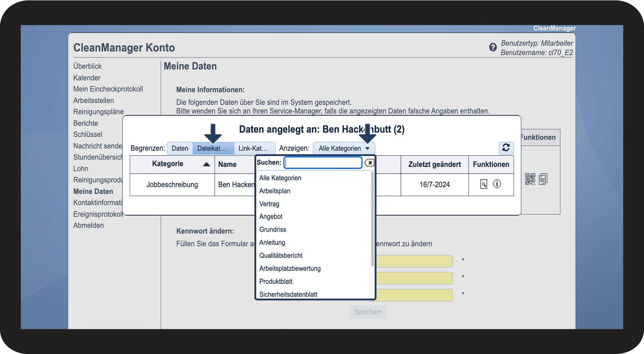Viewport: 644px width, 354px height.
Task: Select the Dateikat... filter toggle
Action: point(213,148)
